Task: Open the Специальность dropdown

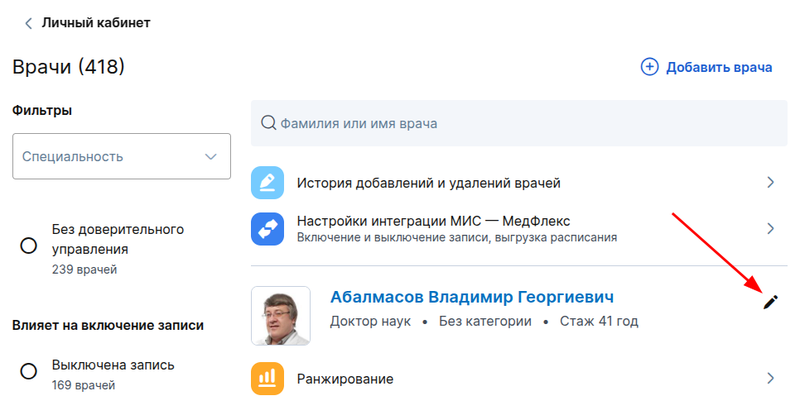Action: [x=121, y=156]
